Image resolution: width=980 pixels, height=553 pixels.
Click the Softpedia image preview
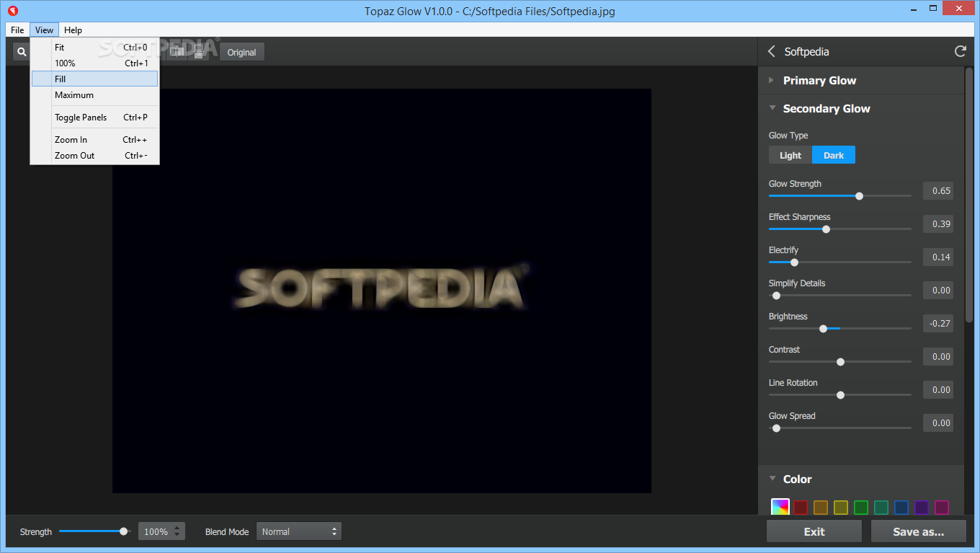tap(382, 291)
